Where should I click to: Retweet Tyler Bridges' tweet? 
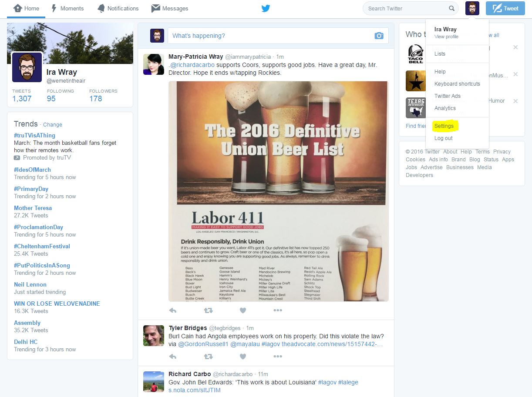pos(208,357)
